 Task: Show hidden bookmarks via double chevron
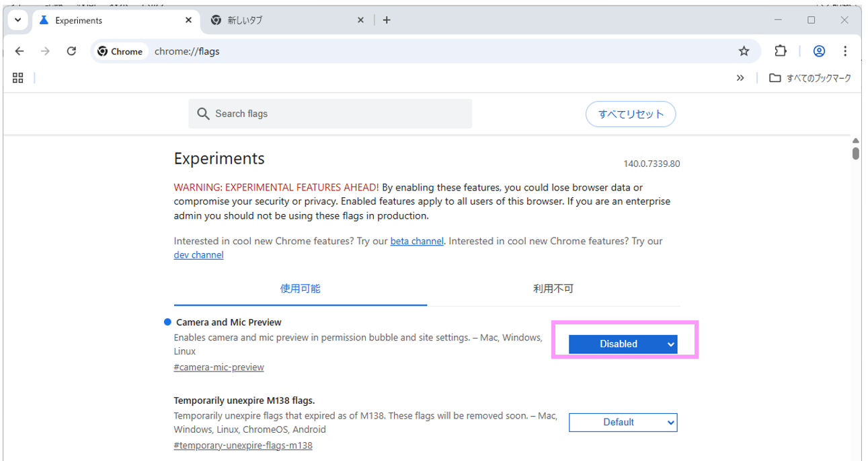click(x=740, y=78)
